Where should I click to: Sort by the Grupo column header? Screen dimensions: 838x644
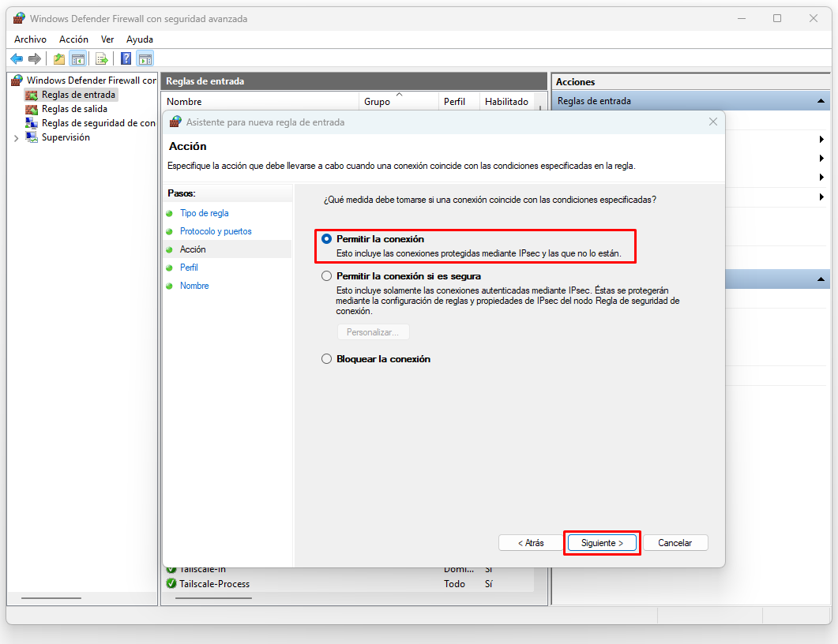tap(399, 102)
